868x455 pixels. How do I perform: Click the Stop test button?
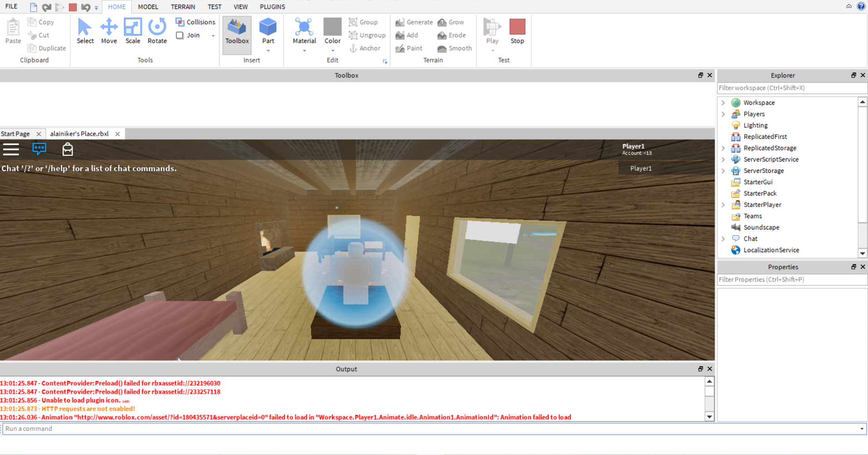[x=517, y=31]
